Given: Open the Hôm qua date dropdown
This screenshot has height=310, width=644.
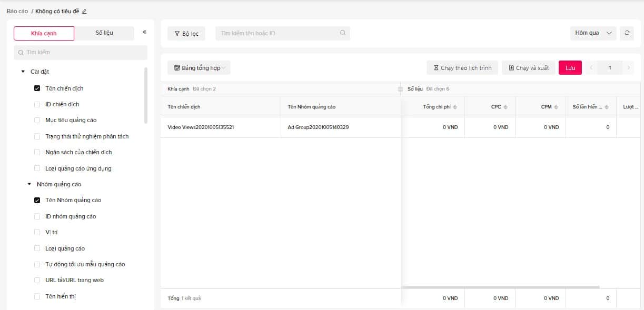Looking at the screenshot, I should [x=593, y=33].
